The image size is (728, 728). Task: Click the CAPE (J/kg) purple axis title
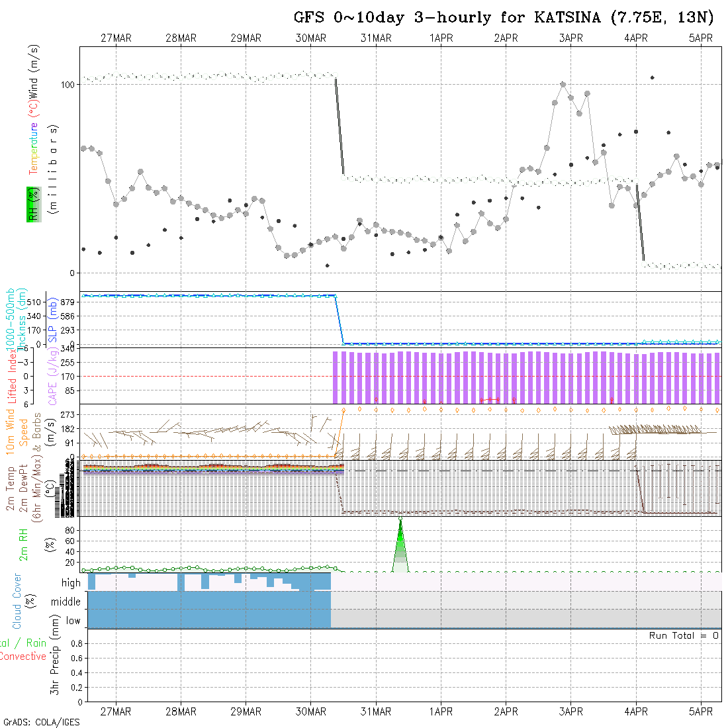[52, 376]
